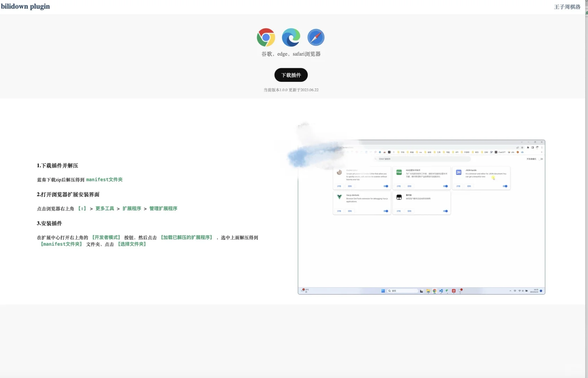Click the highlighted 扩展程序 text in step 2
Viewport: 588px width, 378px height.
coord(132,209)
